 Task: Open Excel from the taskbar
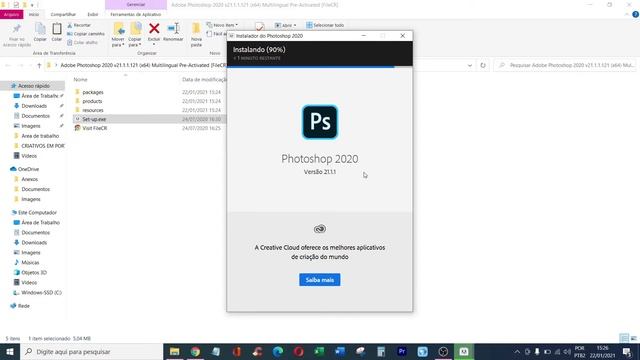pos(319,351)
